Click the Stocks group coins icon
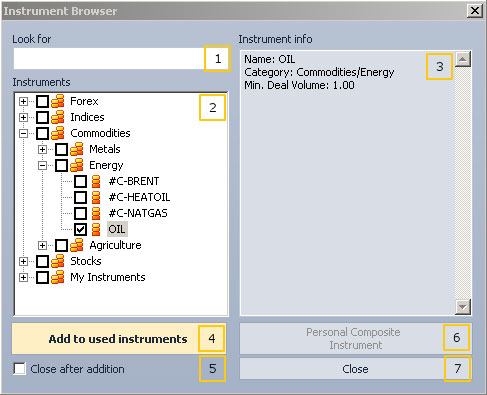The image size is (487, 395). (x=58, y=261)
